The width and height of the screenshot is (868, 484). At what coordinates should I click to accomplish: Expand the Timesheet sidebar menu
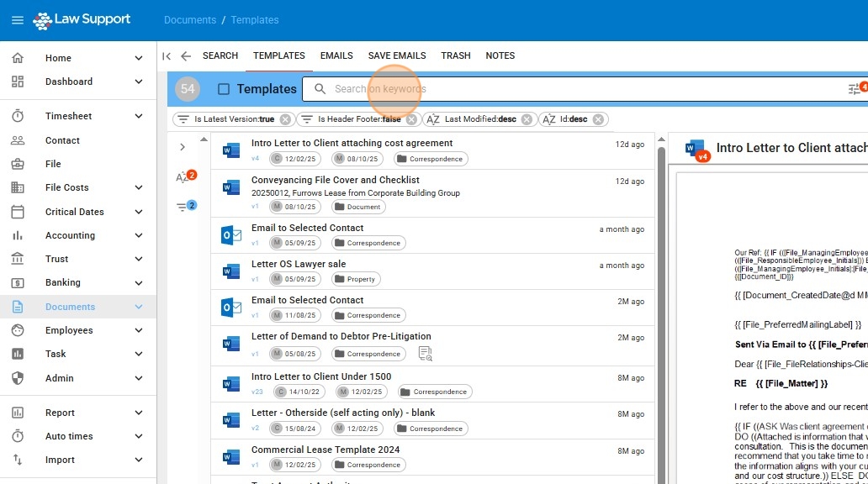pyautogui.click(x=139, y=116)
